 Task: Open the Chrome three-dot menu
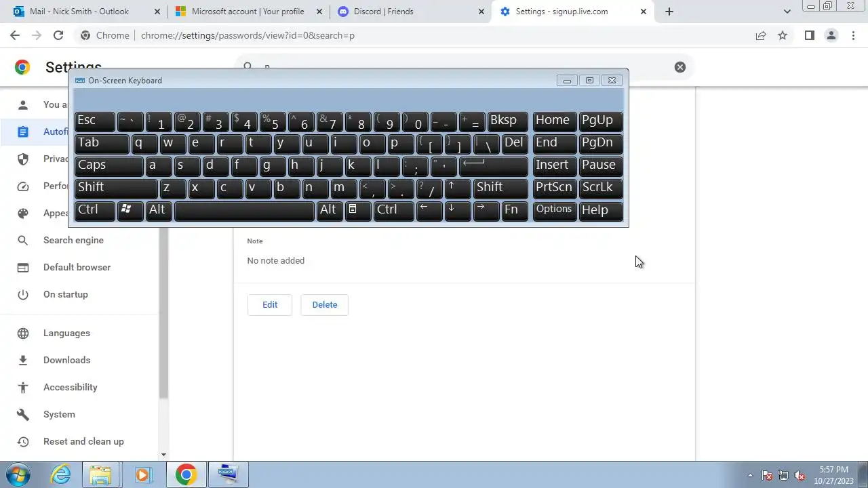tap(853, 35)
